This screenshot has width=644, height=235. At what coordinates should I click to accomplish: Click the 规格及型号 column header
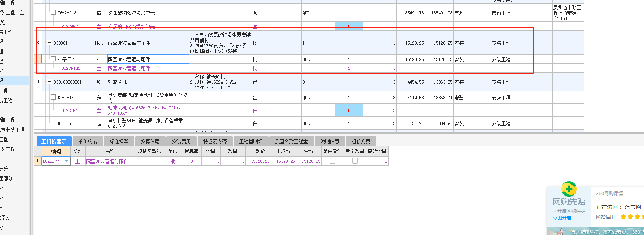[149, 151]
